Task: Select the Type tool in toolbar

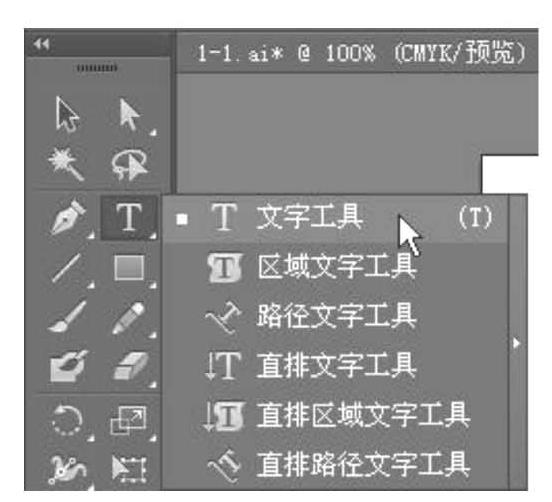Action: pyautogui.click(x=129, y=218)
